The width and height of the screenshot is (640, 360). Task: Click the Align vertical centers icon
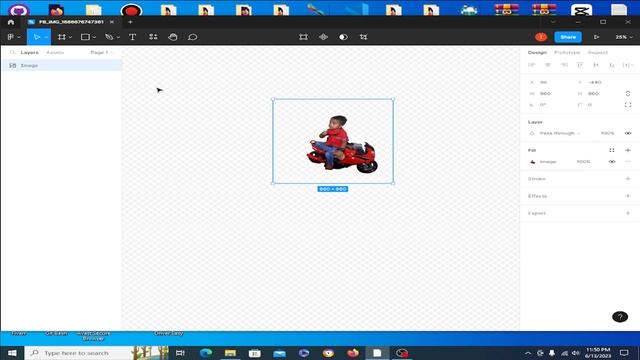click(x=596, y=65)
